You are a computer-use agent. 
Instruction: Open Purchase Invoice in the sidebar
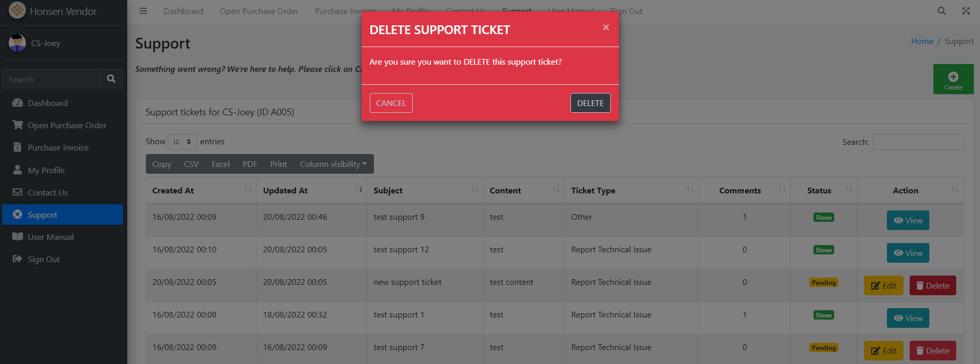point(58,148)
